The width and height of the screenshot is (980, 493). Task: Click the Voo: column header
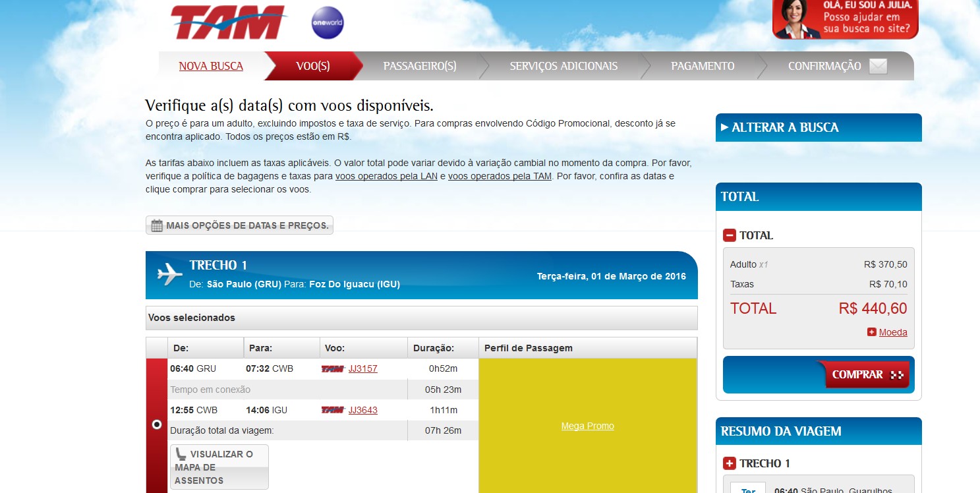pyautogui.click(x=364, y=348)
